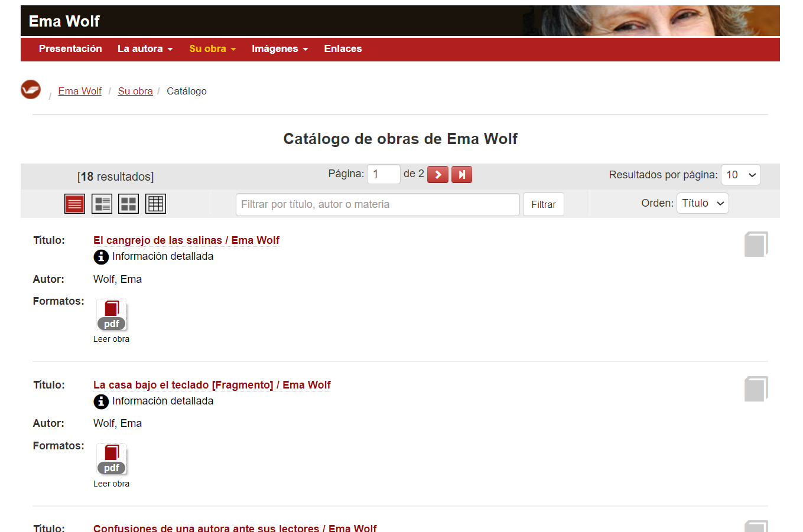The width and height of the screenshot is (803, 532).
Task: Open PDF icon for La casa bajo el teclado
Action: point(111,460)
